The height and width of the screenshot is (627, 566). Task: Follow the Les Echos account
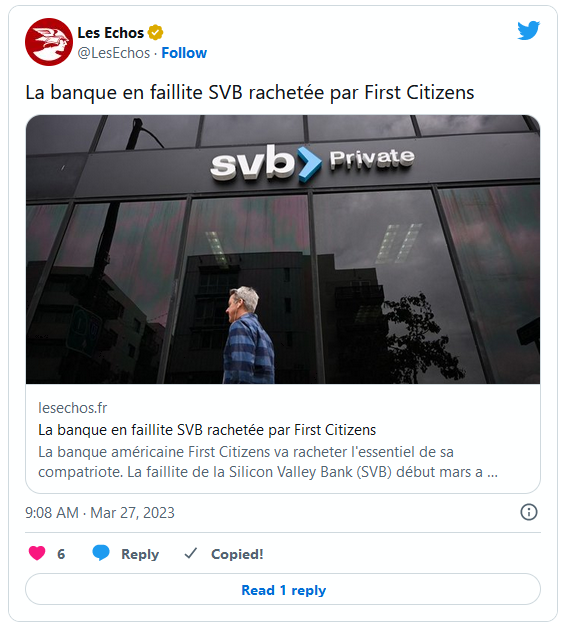coord(184,53)
